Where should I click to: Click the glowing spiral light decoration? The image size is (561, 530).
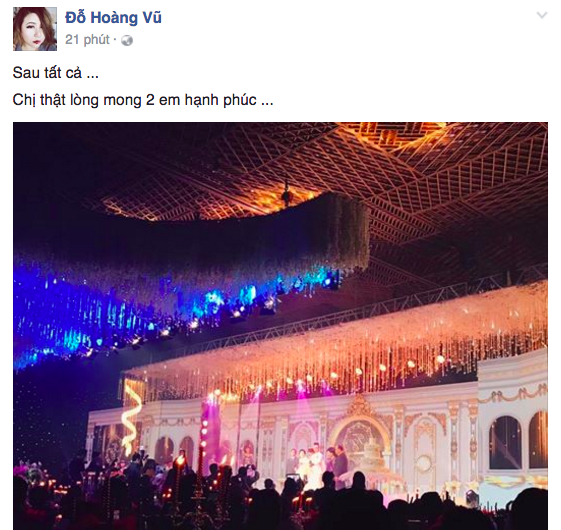[x=131, y=417]
